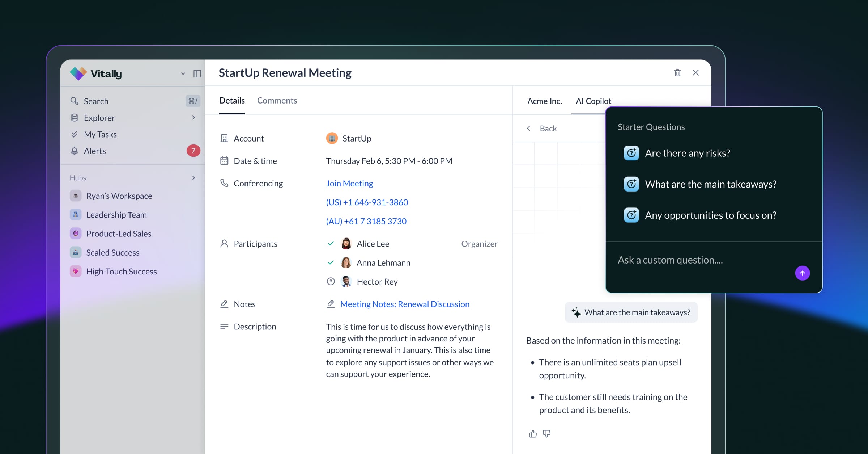Click the thumbs down feedback icon

tap(547, 434)
